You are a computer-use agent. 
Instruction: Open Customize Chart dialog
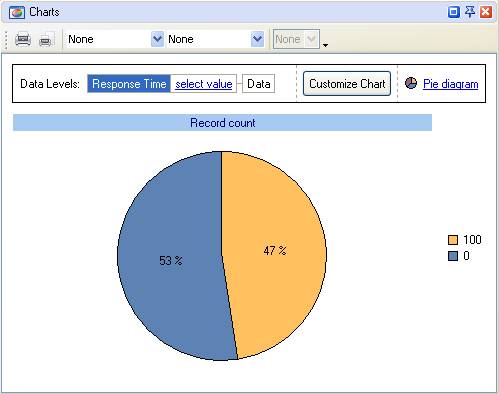click(347, 84)
